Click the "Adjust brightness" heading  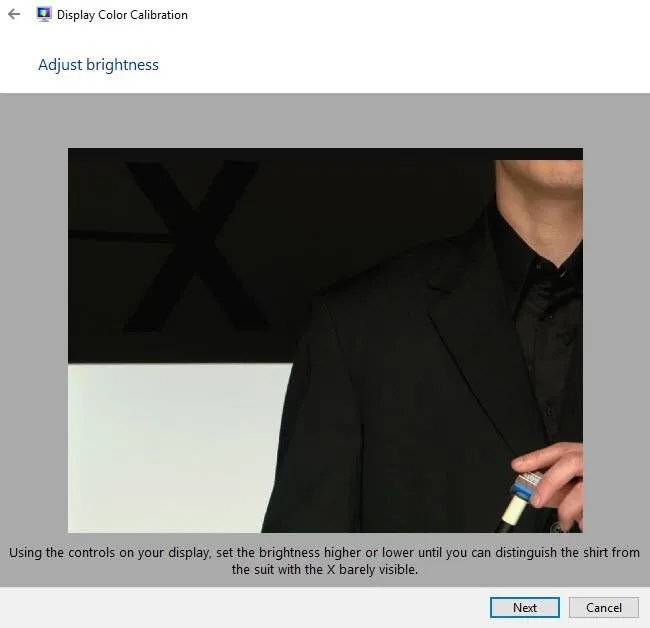coord(98,65)
